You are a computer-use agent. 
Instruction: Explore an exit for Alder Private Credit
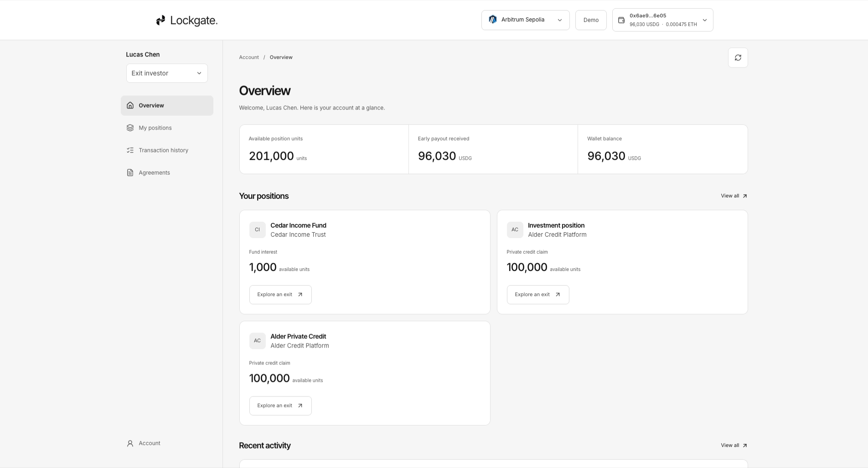tap(280, 406)
